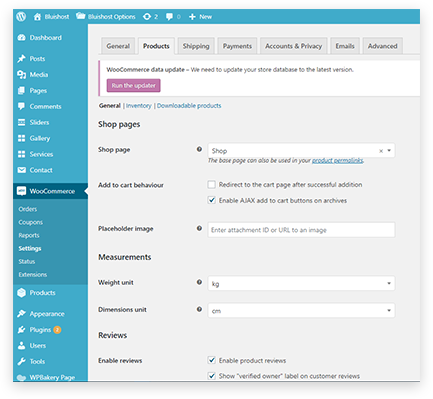Open the Bluishost home icon

37,17
